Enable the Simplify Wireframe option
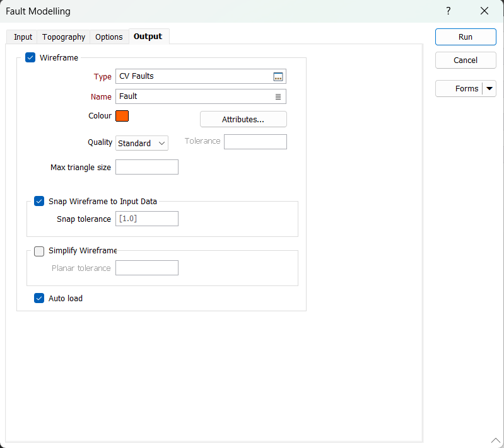 click(x=39, y=251)
